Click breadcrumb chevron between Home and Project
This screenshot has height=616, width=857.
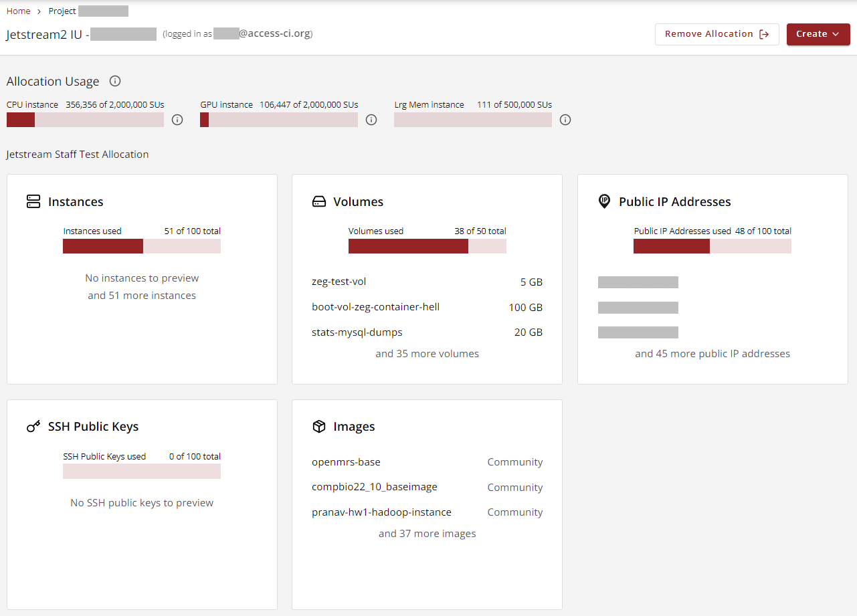point(39,11)
